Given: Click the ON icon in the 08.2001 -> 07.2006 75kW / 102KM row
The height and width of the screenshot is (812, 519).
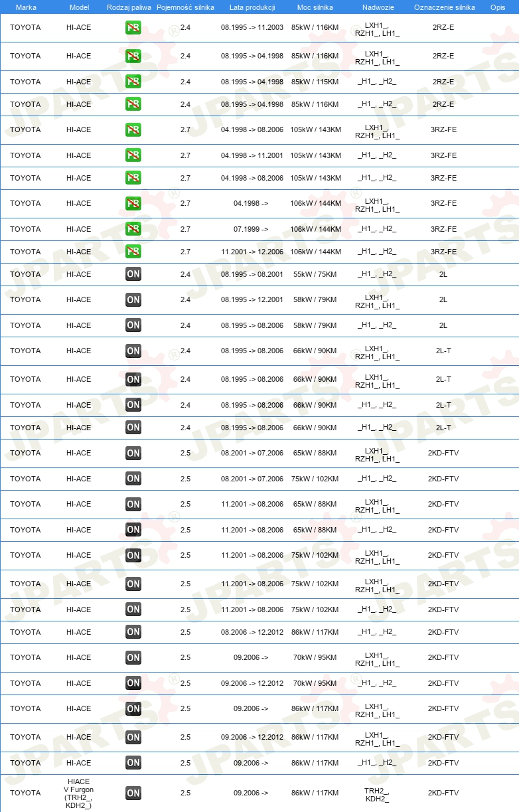Looking at the screenshot, I should tap(133, 479).
